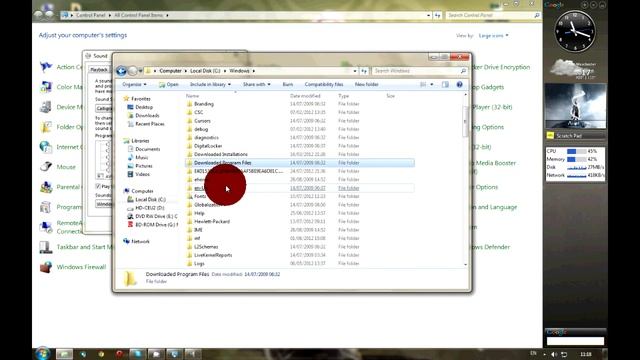Open Control Panel address bar dropdown
The image size is (640, 360).
click(429, 16)
